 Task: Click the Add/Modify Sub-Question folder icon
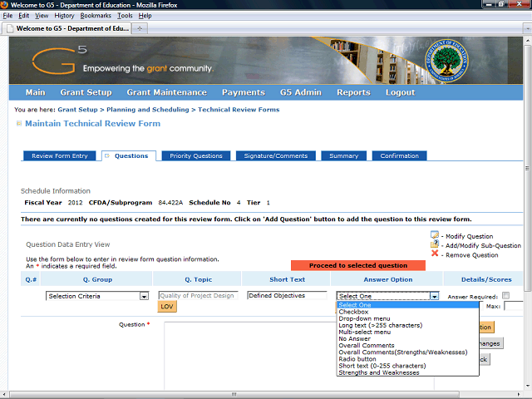click(434, 244)
